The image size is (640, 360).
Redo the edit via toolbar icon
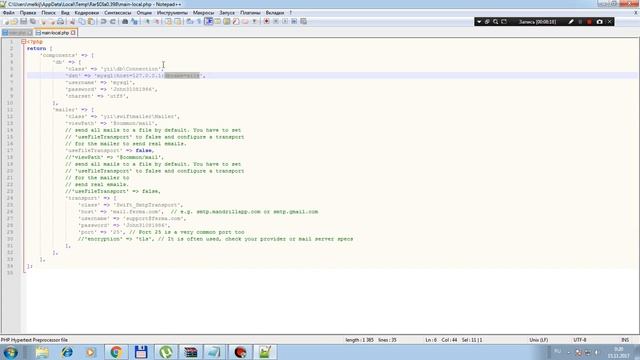(x=113, y=21)
